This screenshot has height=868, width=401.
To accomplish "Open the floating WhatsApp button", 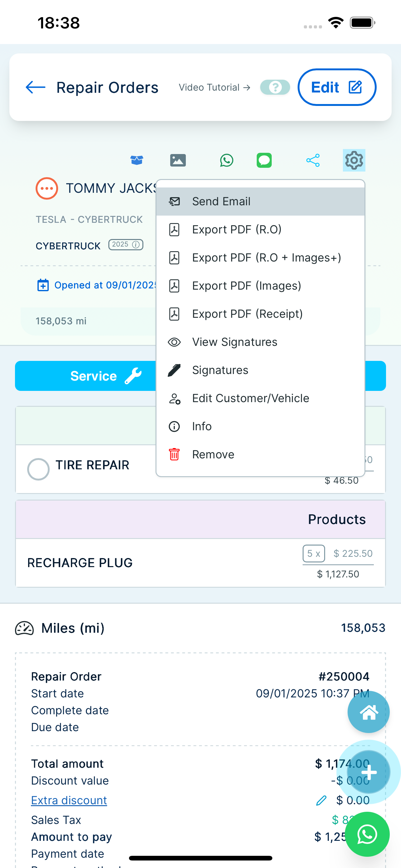I will 367,834.
